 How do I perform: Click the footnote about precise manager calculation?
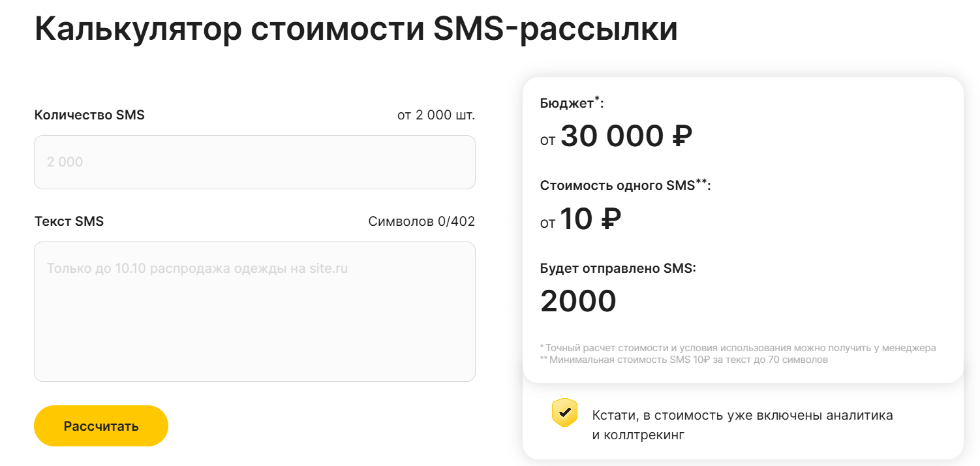pos(738,348)
